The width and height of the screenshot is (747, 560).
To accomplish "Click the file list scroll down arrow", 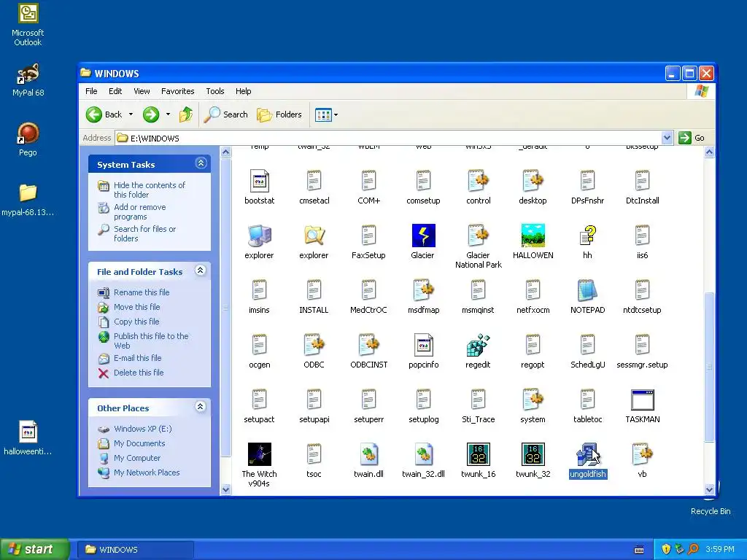I will (x=709, y=489).
